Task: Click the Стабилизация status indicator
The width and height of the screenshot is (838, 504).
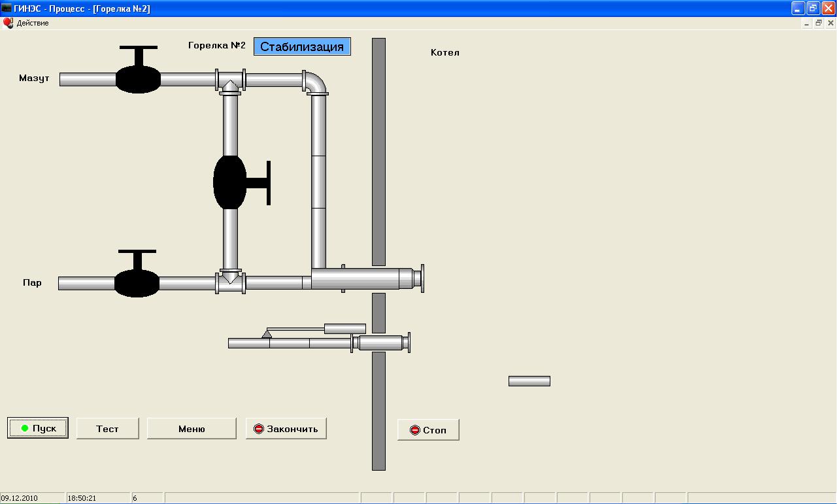Action: pos(302,46)
